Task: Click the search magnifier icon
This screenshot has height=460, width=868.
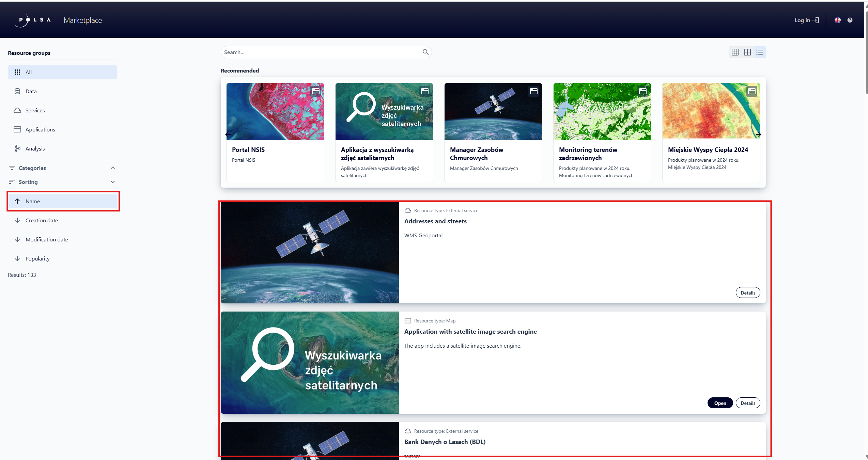Action: click(425, 52)
